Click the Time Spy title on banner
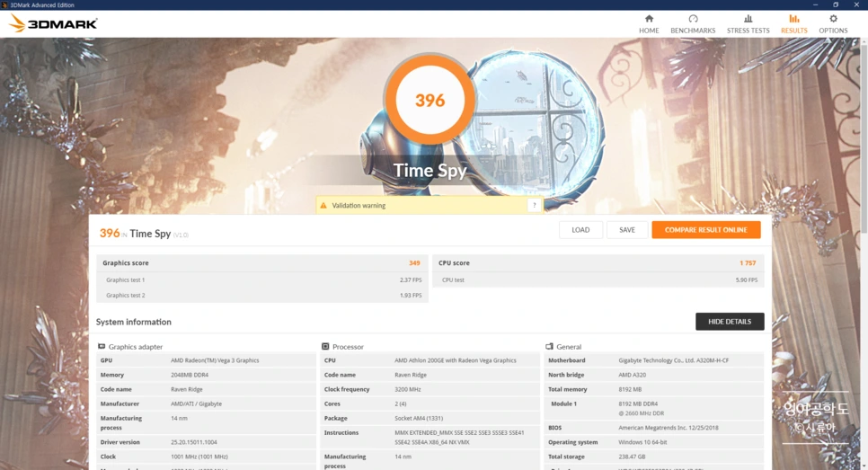This screenshot has width=868, height=470. 430,171
